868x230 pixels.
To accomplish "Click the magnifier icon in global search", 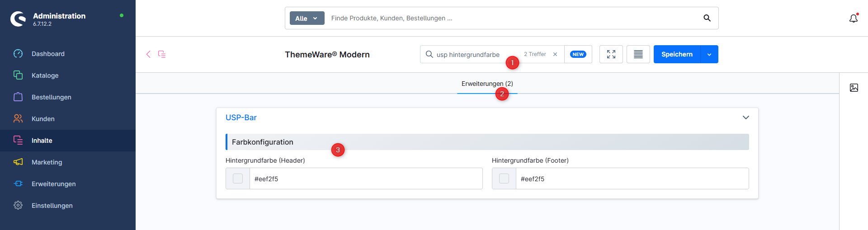I will pyautogui.click(x=707, y=18).
